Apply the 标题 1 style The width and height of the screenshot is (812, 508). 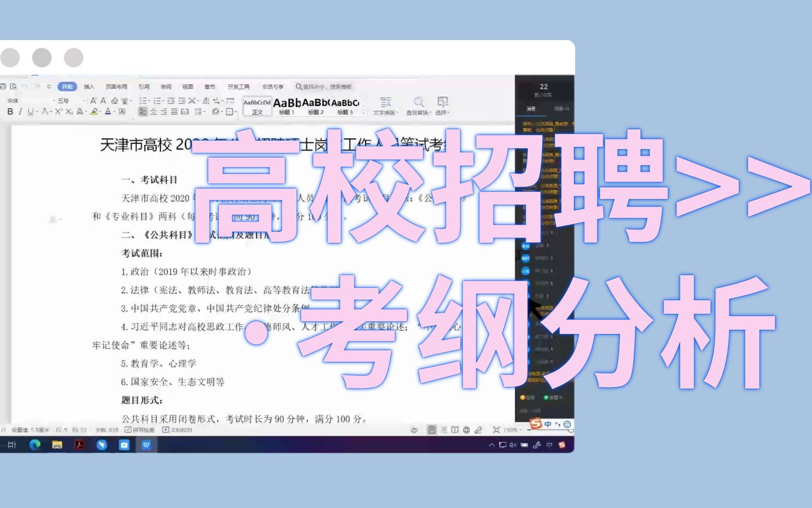tap(287, 107)
